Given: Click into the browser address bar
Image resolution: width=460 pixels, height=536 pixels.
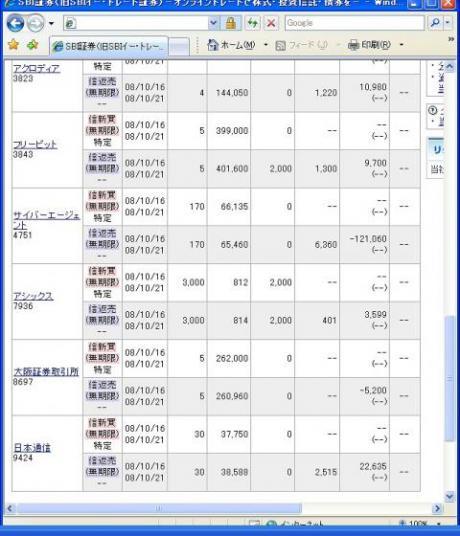Looking at the screenshot, I should (136, 24).
